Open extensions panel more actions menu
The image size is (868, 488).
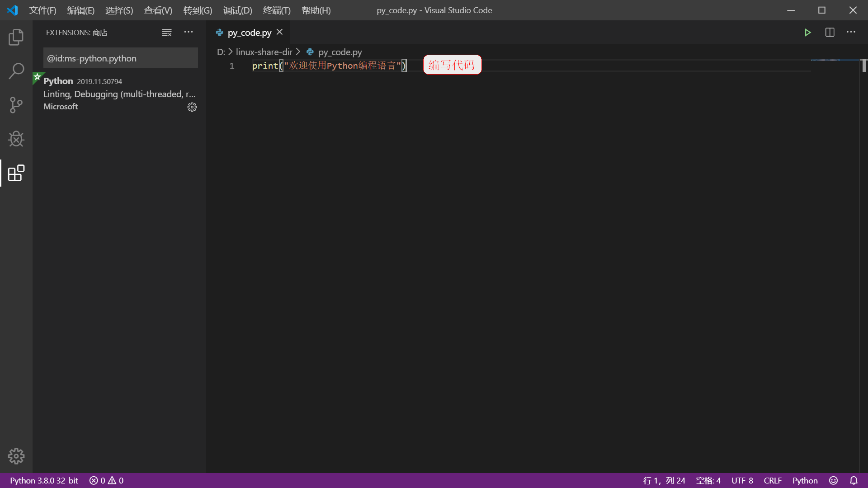point(189,32)
